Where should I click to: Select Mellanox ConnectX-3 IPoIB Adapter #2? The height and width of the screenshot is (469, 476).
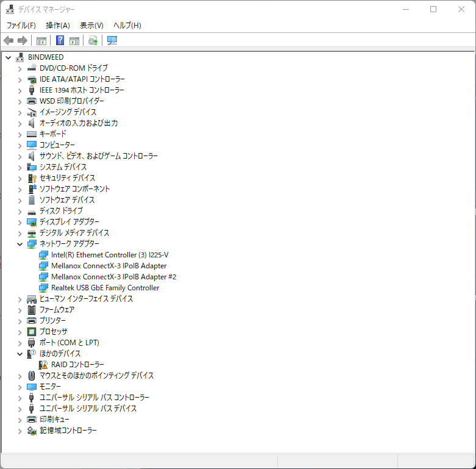(x=114, y=277)
